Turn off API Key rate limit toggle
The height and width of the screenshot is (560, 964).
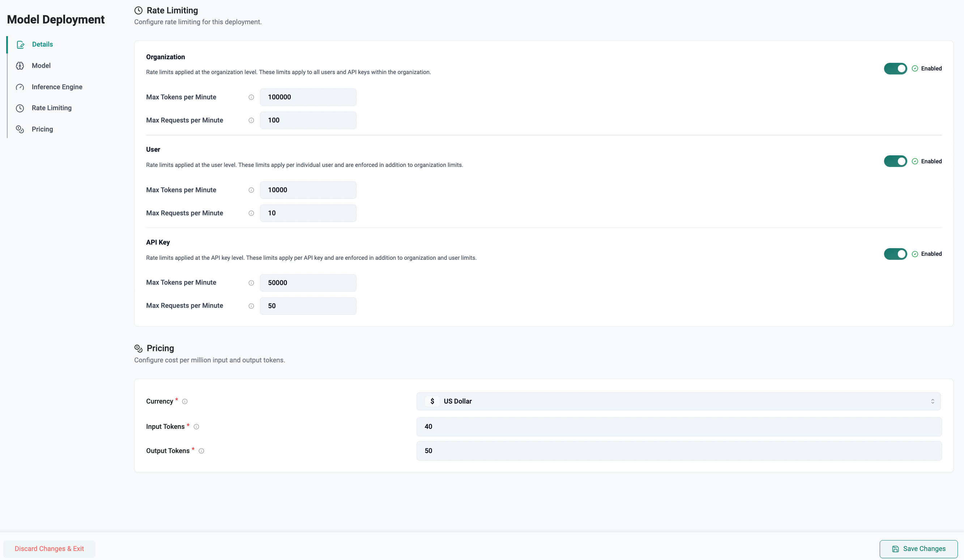tap(895, 254)
